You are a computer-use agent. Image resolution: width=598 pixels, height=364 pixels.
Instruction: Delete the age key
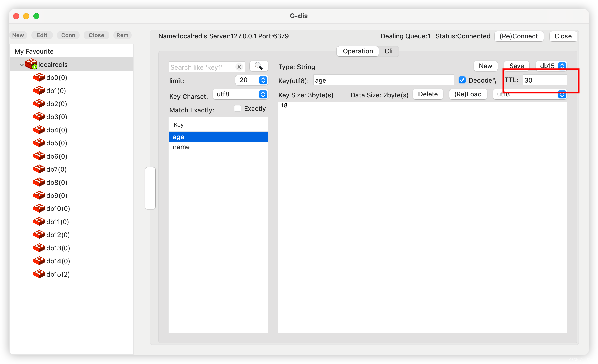tap(428, 94)
